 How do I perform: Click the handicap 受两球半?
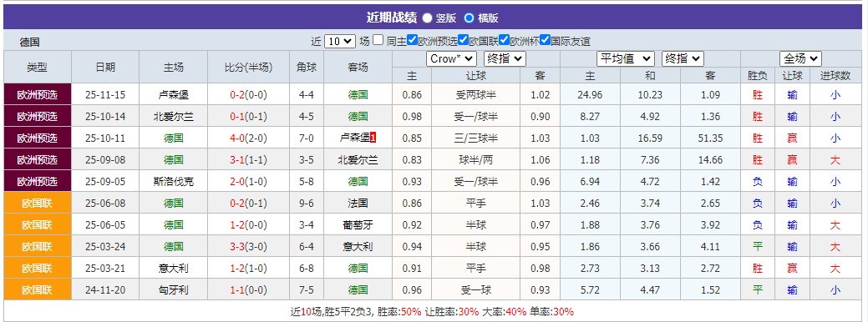(x=475, y=94)
